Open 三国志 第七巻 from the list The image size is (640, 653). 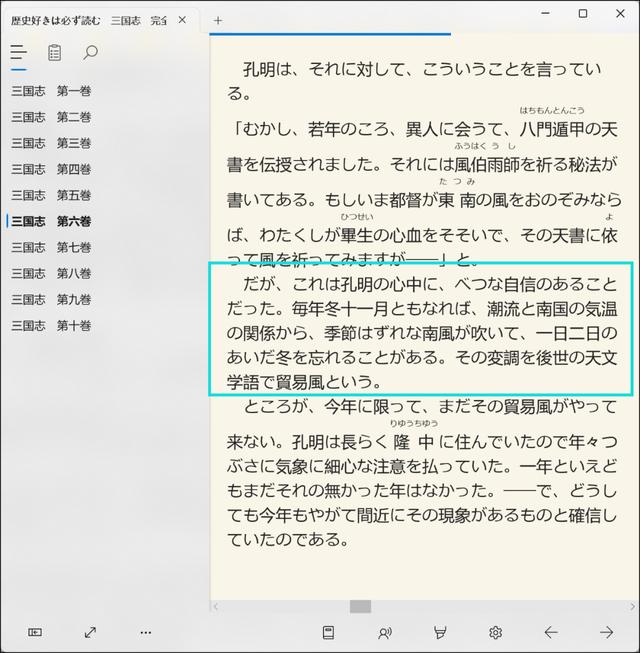click(52, 247)
